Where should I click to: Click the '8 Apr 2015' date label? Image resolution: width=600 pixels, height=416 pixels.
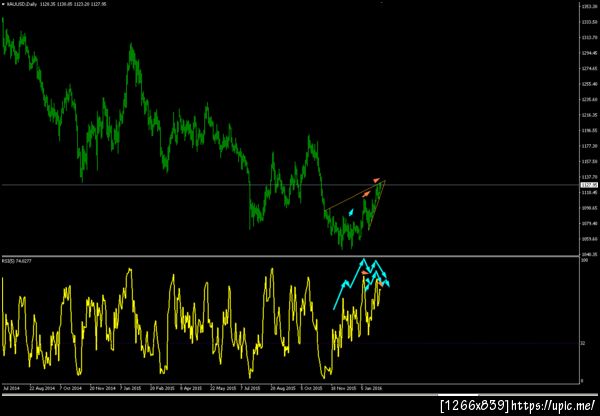tap(191, 388)
